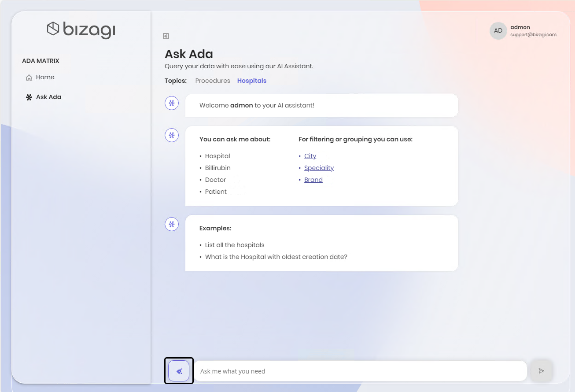Click the 'Query your data with ease' subtitle

[239, 66]
